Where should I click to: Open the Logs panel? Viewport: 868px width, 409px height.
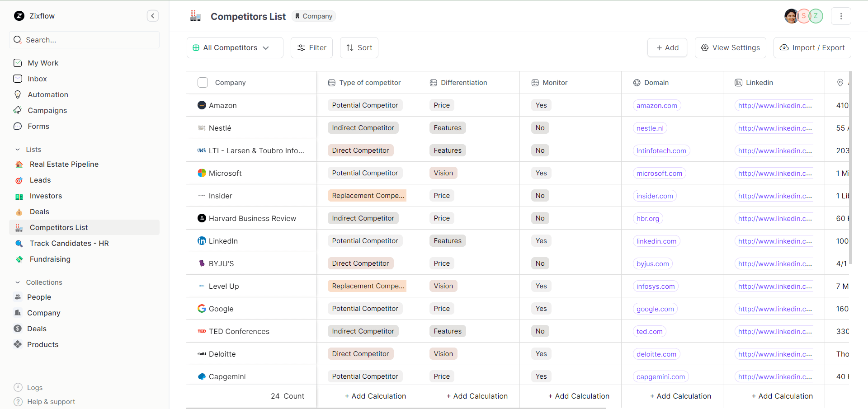[x=34, y=387]
